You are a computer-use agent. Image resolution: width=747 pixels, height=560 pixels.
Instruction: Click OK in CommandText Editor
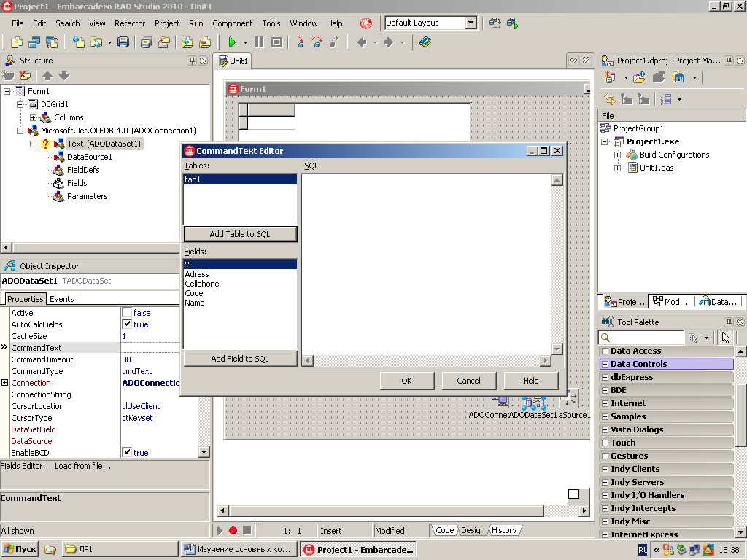pos(407,381)
